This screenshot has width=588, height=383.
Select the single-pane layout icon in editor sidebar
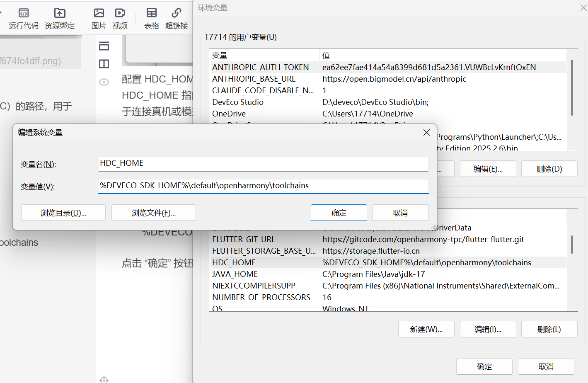coord(104,46)
